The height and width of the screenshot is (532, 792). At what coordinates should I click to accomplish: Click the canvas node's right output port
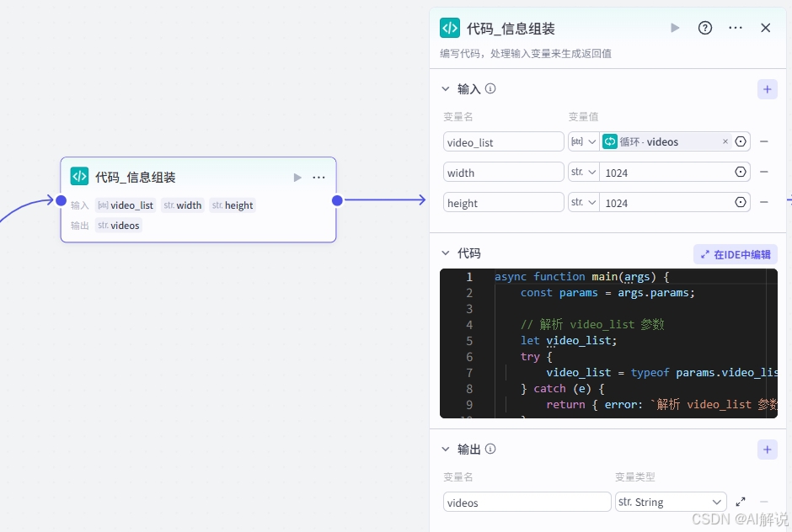(x=337, y=200)
